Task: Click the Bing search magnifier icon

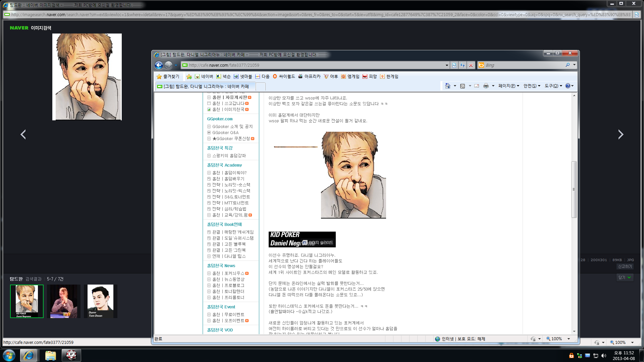Action: coord(568,65)
